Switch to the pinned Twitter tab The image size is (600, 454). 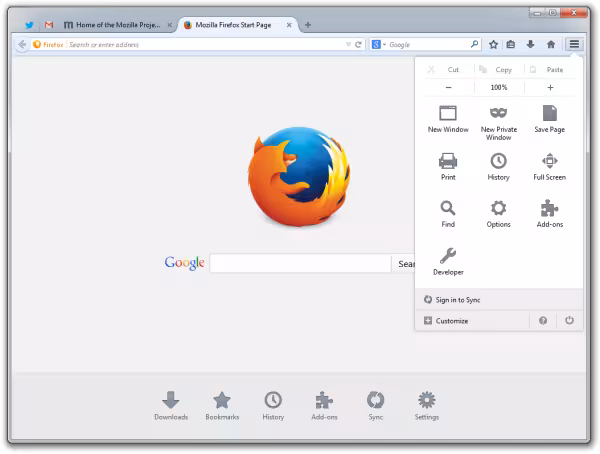tap(29, 25)
